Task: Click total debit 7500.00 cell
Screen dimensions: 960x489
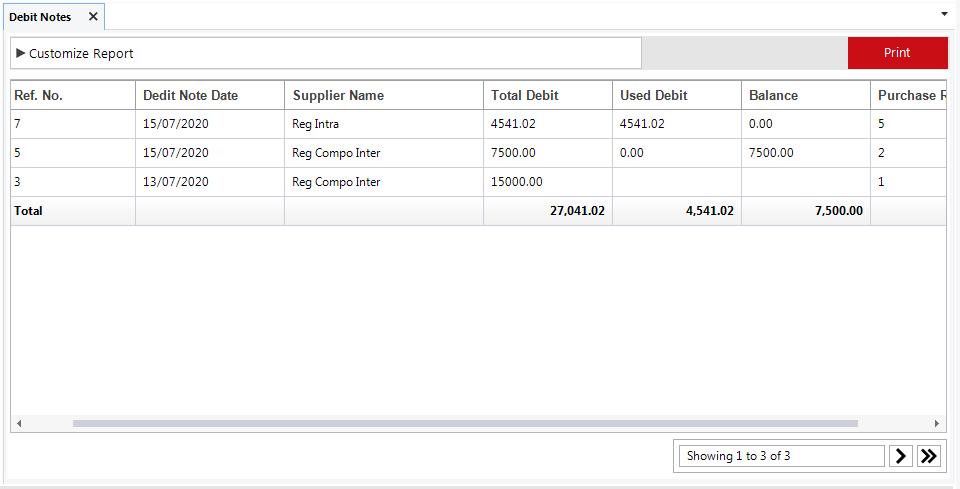Action: tap(513, 153)
